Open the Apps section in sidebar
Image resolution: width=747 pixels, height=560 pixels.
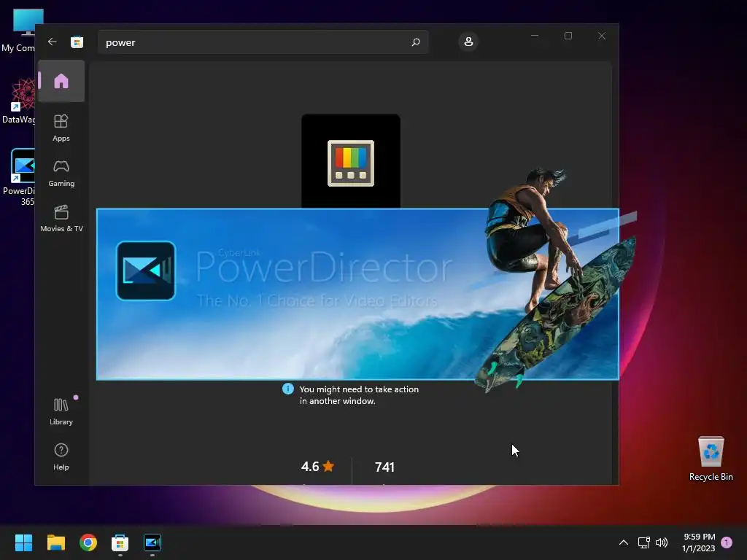(x=61, y=128)
